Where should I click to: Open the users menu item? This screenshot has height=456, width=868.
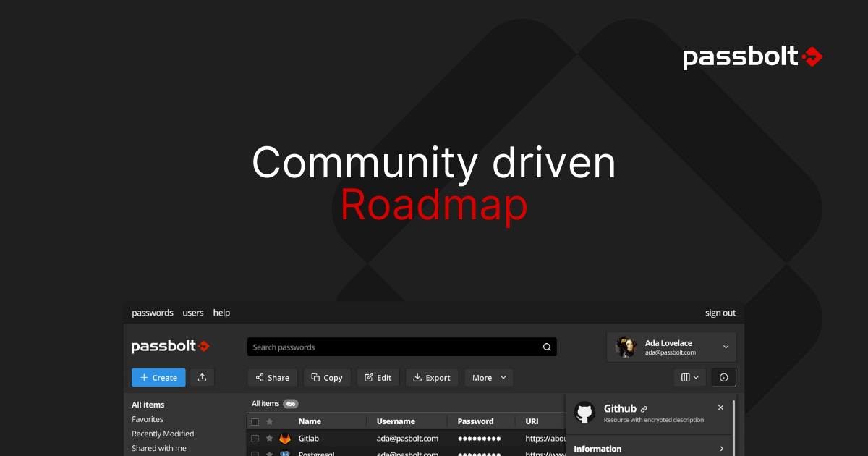[193, 313]
